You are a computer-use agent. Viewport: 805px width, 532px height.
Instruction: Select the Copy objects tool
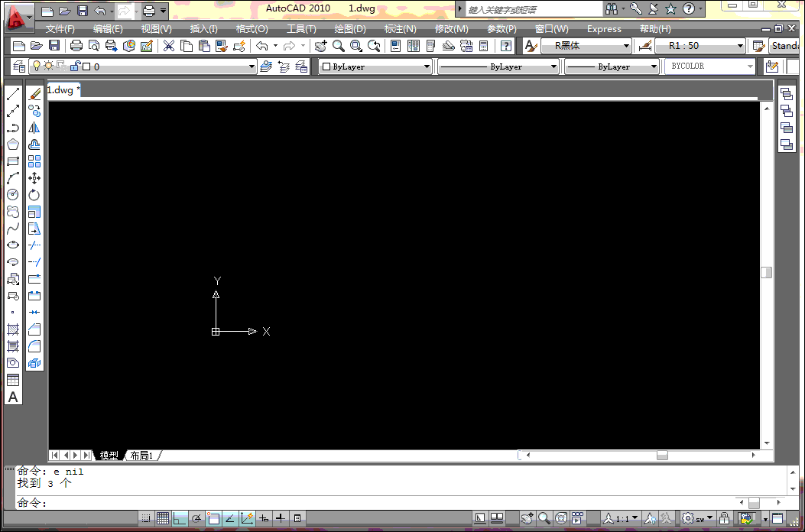point(34,110)
